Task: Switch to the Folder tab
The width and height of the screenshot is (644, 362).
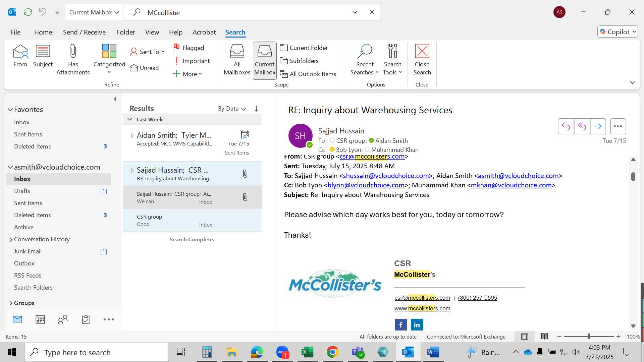Action: [x=126, y=32]
